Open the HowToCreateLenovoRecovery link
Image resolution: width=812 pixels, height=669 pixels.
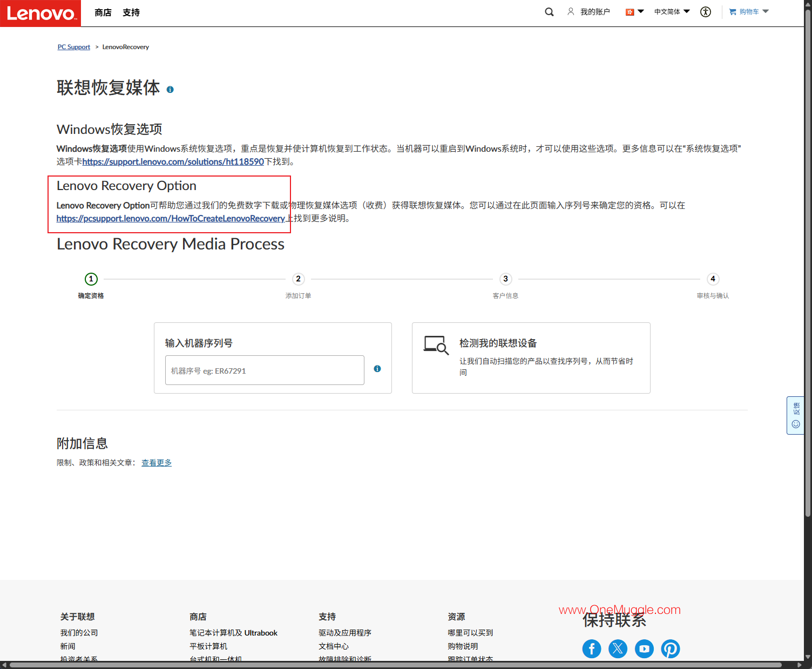pyautogui.click(x=171, y=219)
